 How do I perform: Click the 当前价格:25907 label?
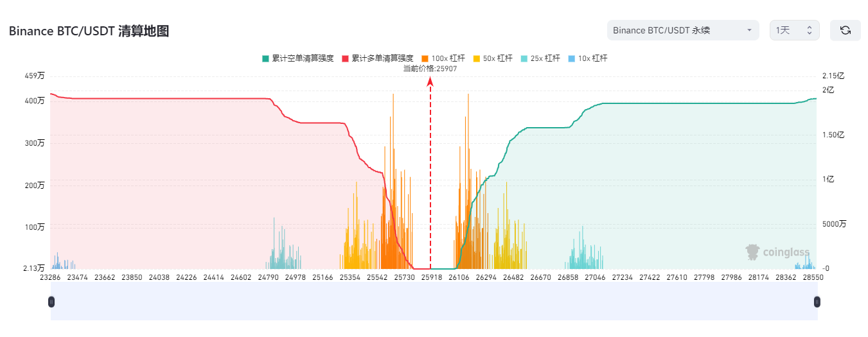tap(430, 69)
